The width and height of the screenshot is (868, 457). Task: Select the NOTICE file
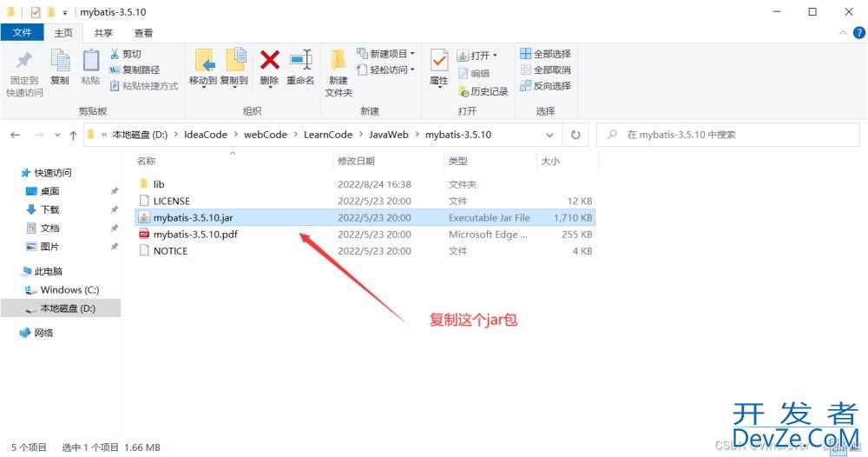click(x=365, y=251)
